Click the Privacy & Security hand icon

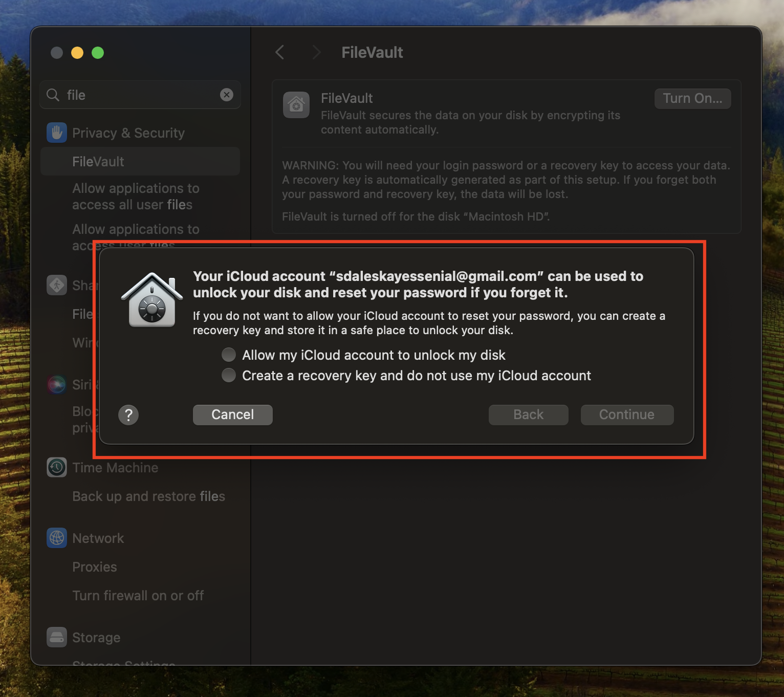point(57,133)
